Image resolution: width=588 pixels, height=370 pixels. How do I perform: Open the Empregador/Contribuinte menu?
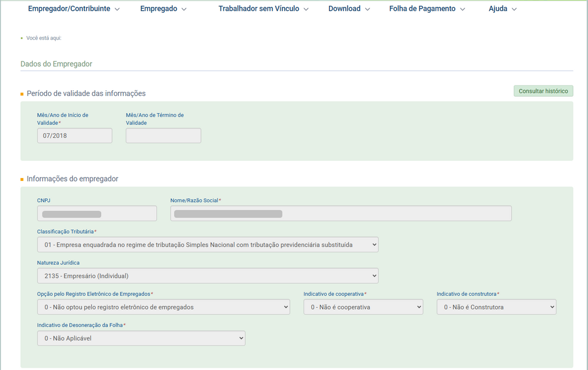tap(73, 9)
